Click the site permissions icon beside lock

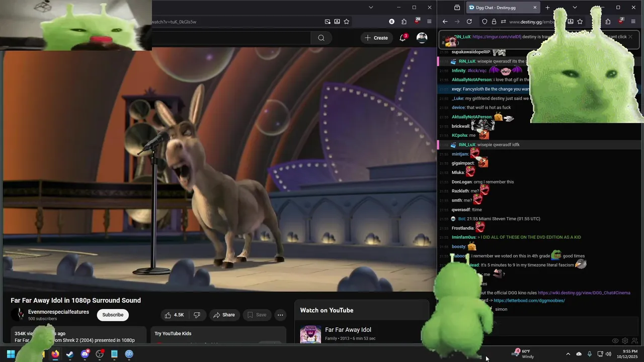(503, 22)
